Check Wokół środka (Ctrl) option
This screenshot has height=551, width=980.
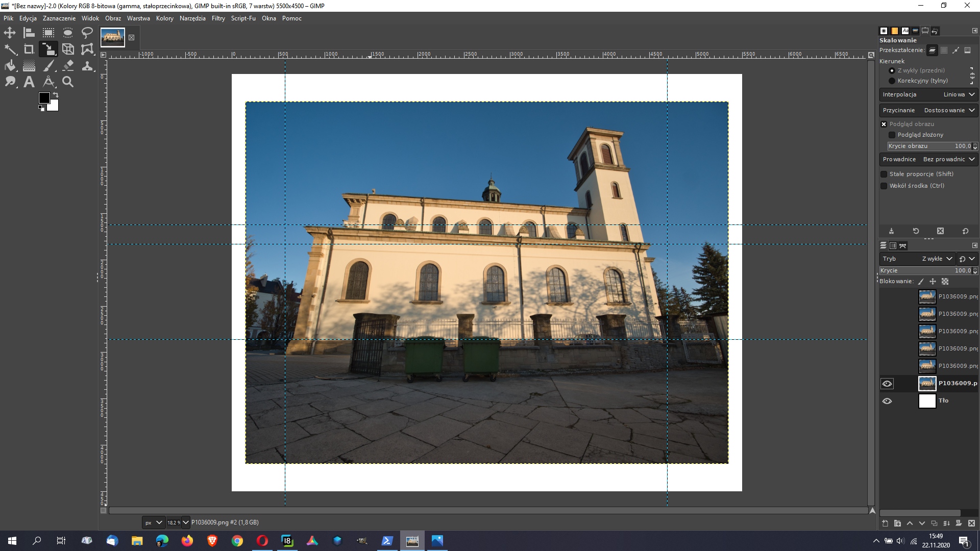click(x=884, y=186)
